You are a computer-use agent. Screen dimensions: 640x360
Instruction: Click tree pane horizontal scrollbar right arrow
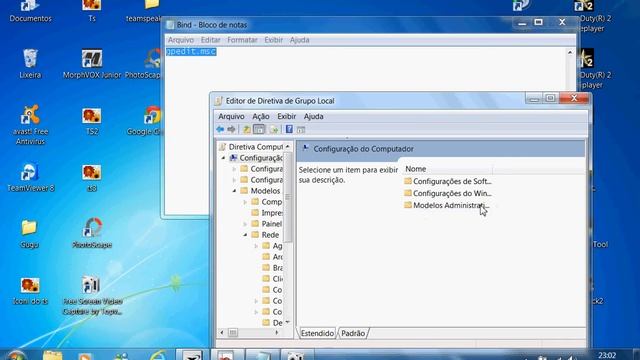coord(277,333)
